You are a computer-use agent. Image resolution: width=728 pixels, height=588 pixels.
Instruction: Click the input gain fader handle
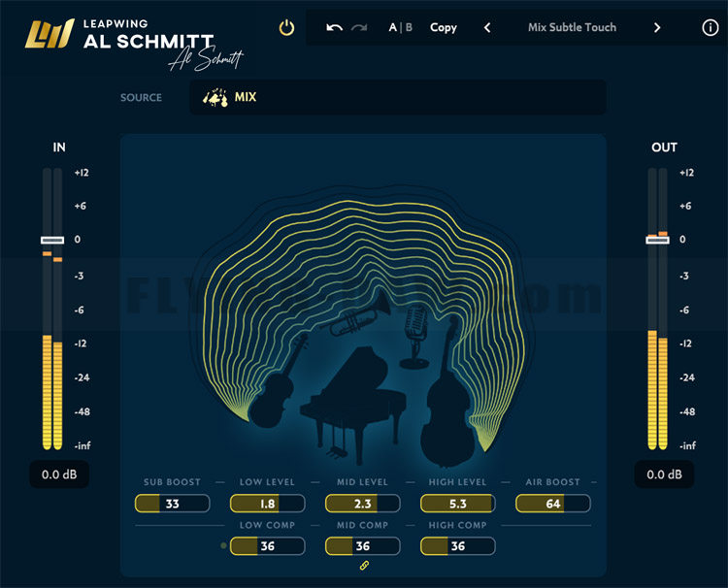pos(52,240)
